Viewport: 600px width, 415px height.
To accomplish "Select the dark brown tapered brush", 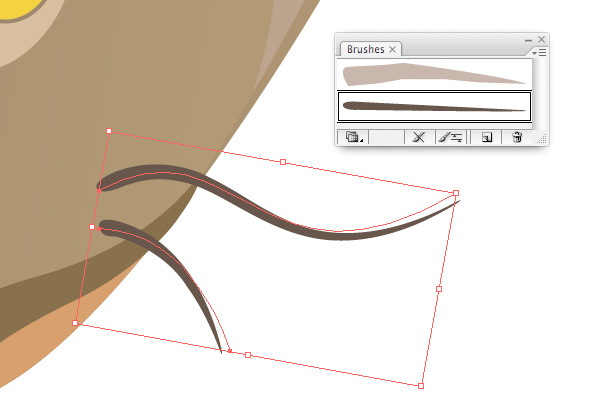I will point(434,106).
